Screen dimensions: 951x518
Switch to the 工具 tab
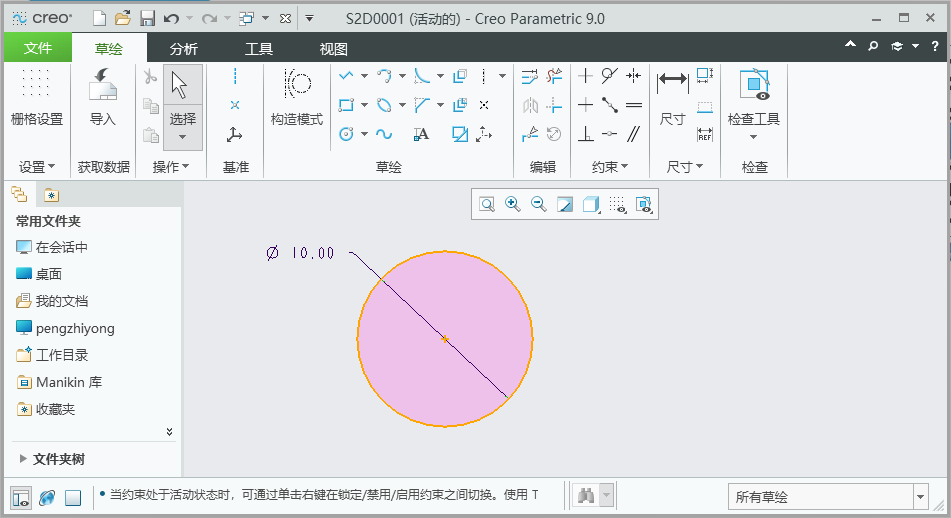point(259,49)
